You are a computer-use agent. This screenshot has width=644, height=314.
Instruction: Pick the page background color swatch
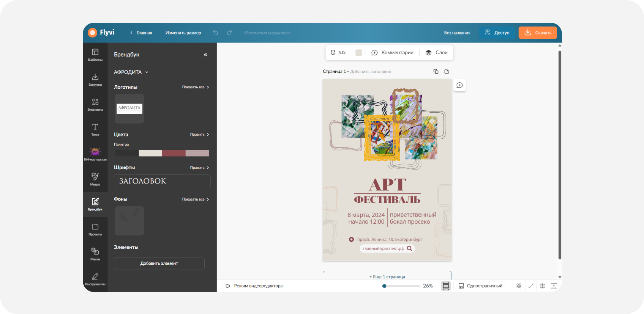click(358, 53)
